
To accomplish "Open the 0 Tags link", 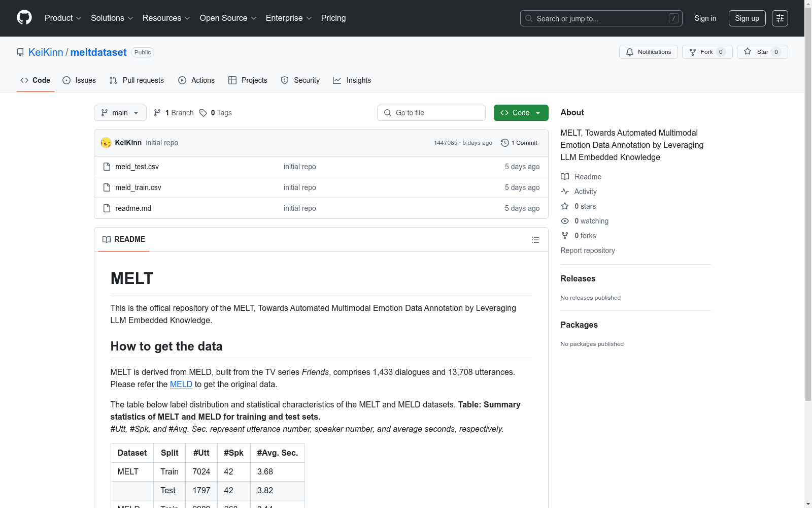I will point(216,113).
